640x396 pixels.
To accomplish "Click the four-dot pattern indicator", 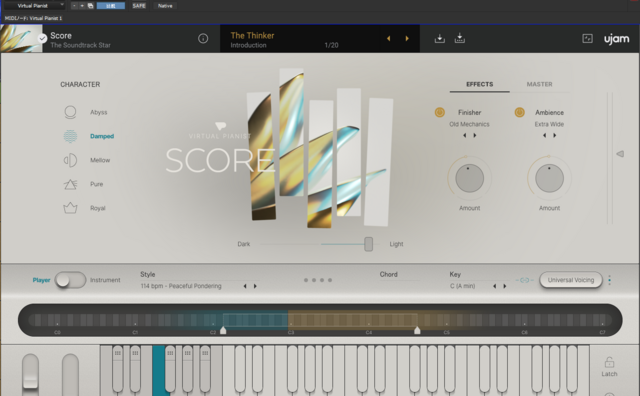I will 318,280.
